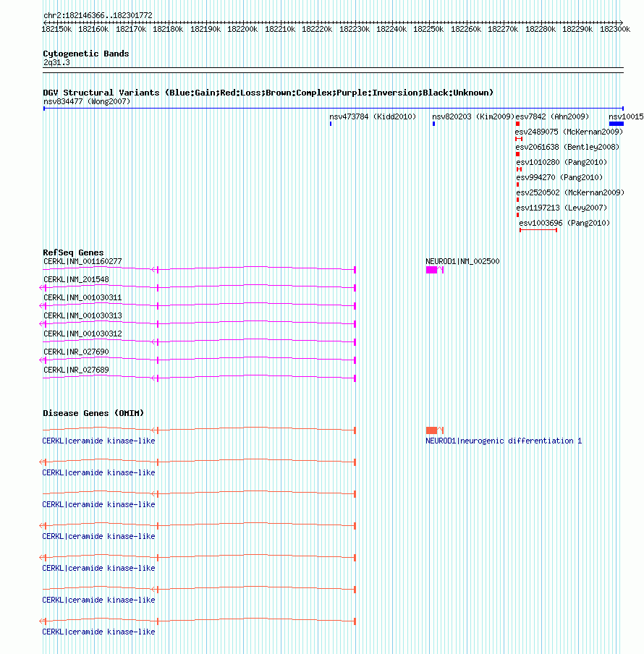The width and height of the screenshot is (644, 654).
Task: Click the 182150k ruler tick label
Action: pyautogui.click(x=56, y=29)
